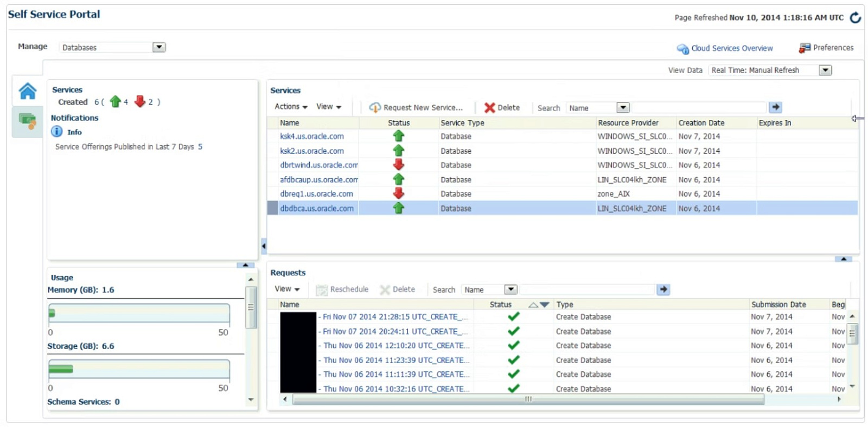
Task: Open the Services View menu
Action: (329, 107)
